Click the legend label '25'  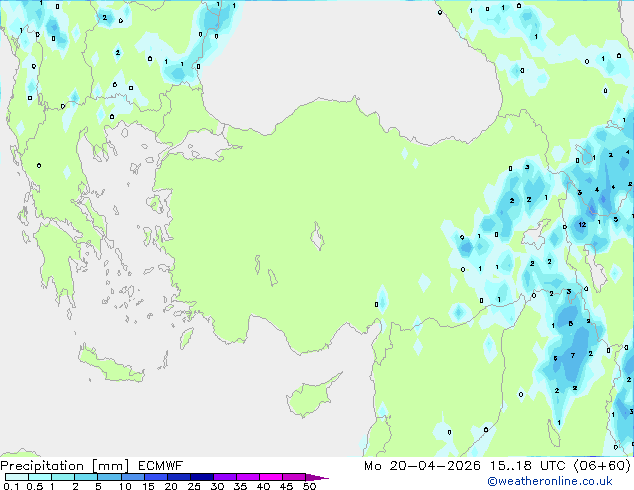[194, 486]
